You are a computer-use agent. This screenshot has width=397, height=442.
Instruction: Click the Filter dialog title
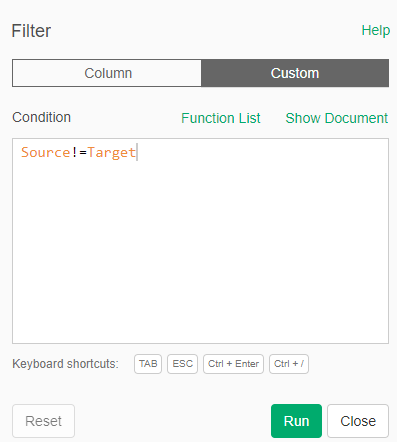click(x=31, y=31)
